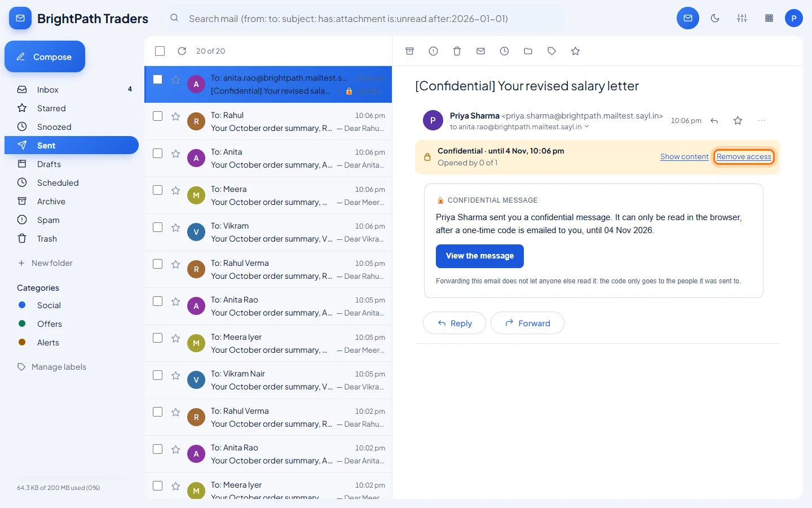Mark as unread using the toolbar envelope icon
Screen dimensions: 812x508
click(480, 51)
